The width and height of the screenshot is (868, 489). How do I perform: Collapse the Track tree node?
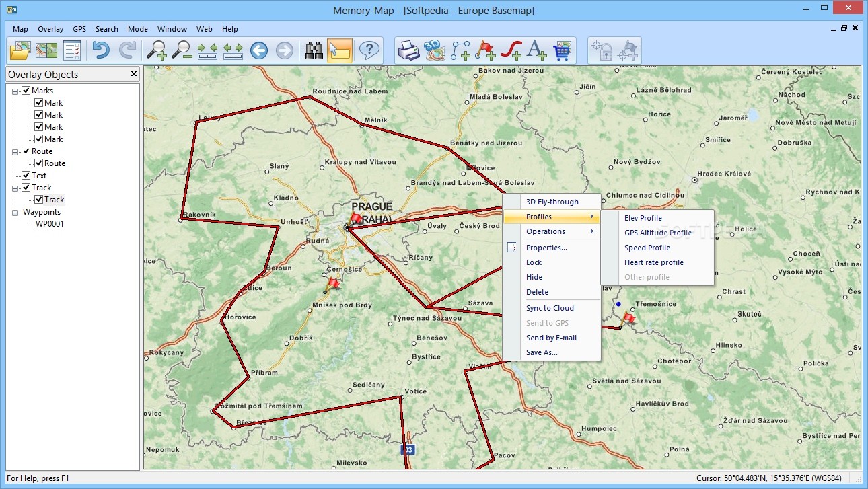tap(15, 188)
